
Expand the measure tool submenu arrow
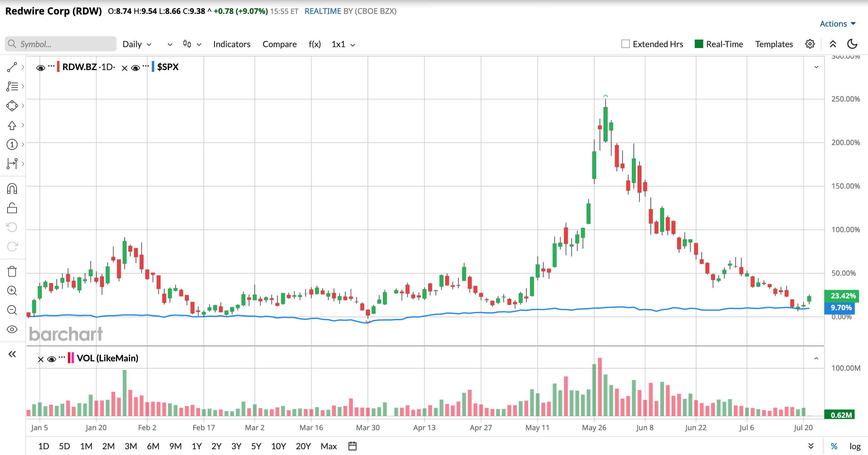point(23,163)
